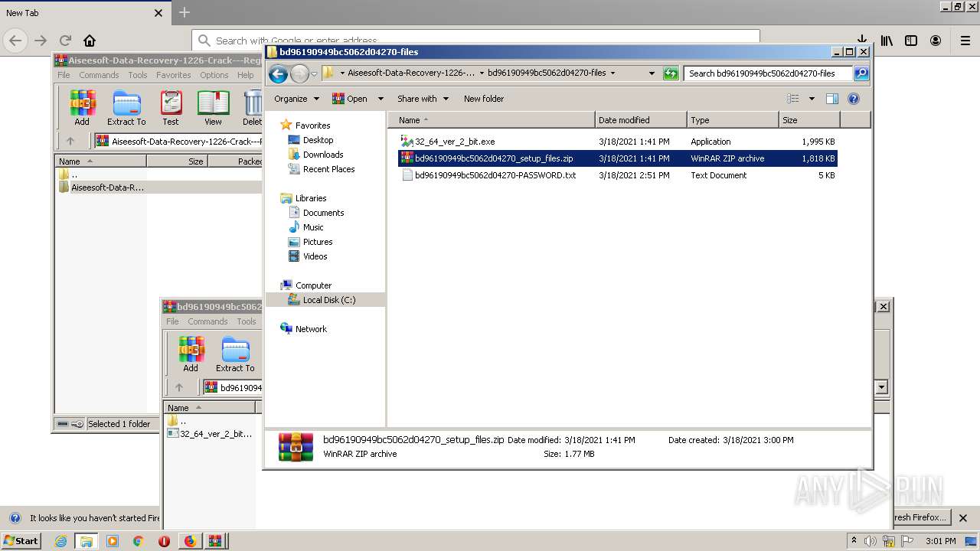Viewport: 980px width, 551px height.
Task: Open Firefox account icon
Action: [936, 41]
